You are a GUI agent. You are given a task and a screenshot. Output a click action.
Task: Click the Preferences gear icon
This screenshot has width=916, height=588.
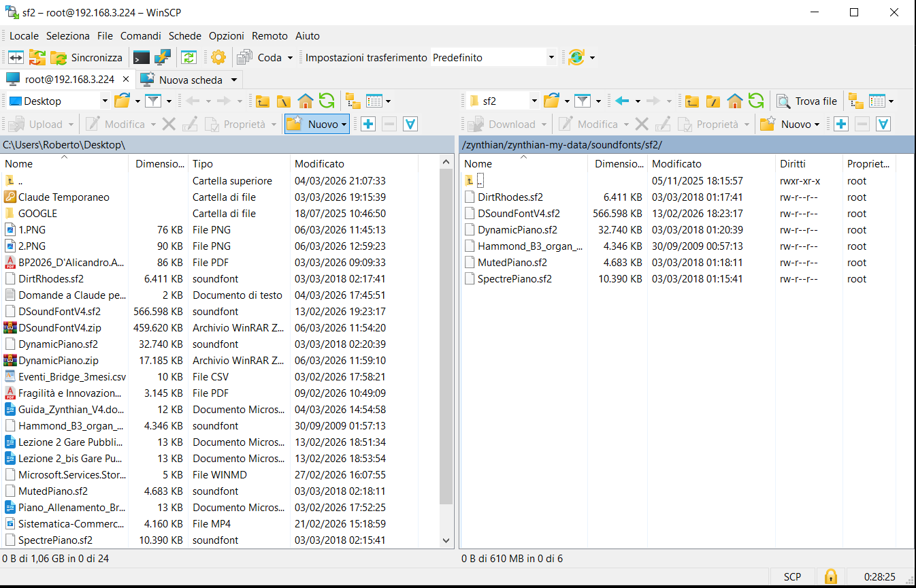[218, 58]
